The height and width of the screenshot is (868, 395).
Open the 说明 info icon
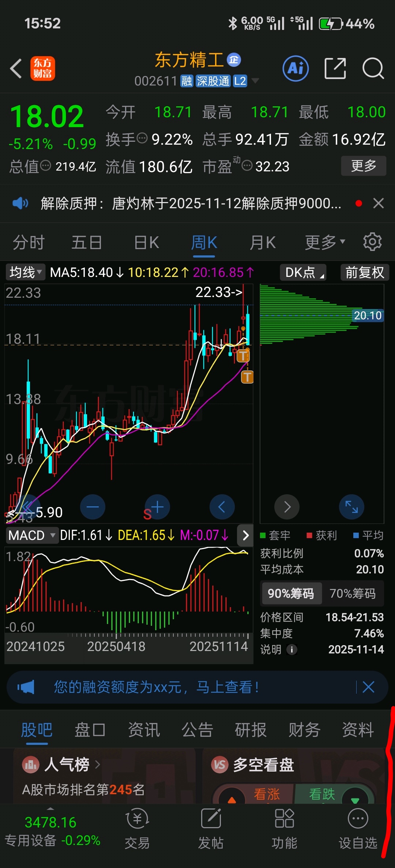(291, 650)
